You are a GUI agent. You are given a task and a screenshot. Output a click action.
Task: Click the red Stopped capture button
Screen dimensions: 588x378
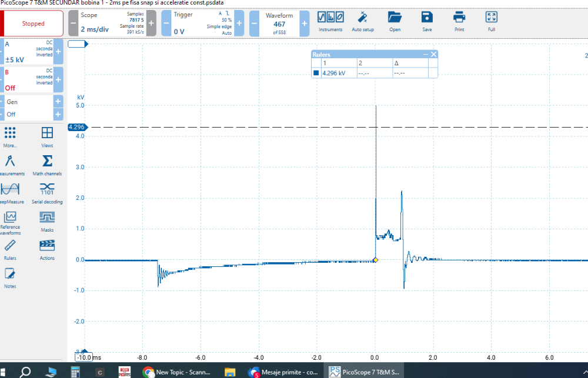(x=33, y=24)
